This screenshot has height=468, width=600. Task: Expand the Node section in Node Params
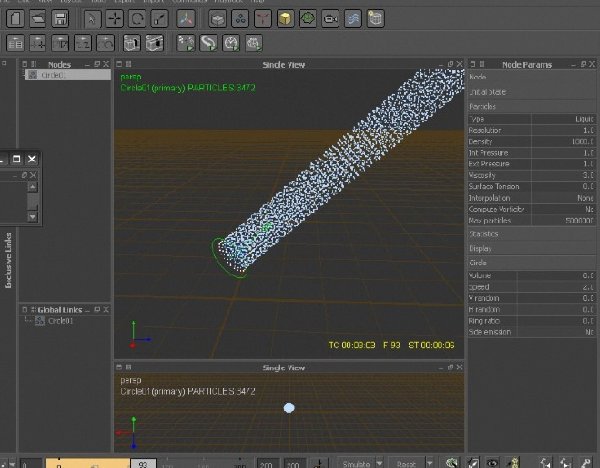(x=532, y=77)
